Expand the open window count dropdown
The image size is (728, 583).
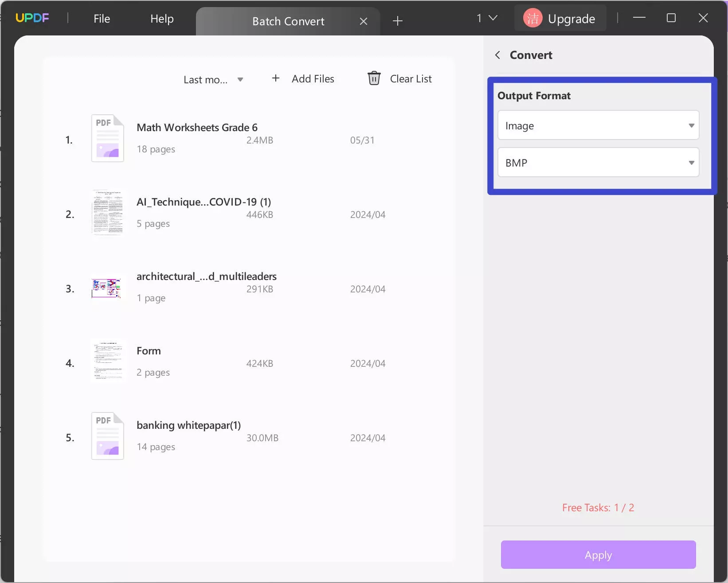tap(487, 18)
